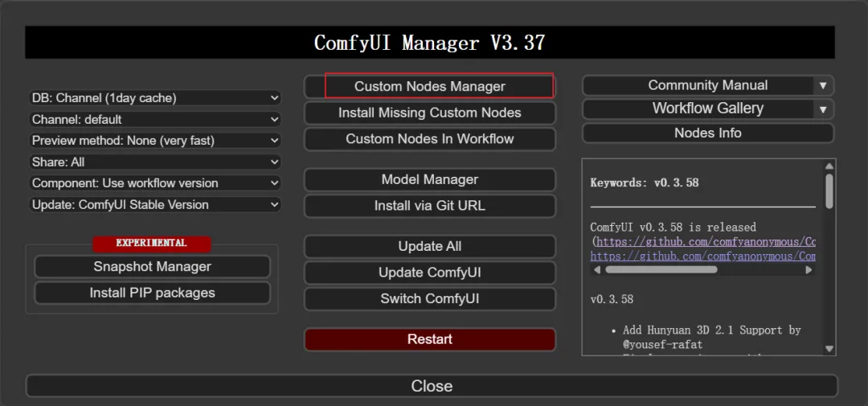Viewport: 868px width, 406px height.
Task: Expand the Workflow Gallery dropdown arrow
Action: 823,109
